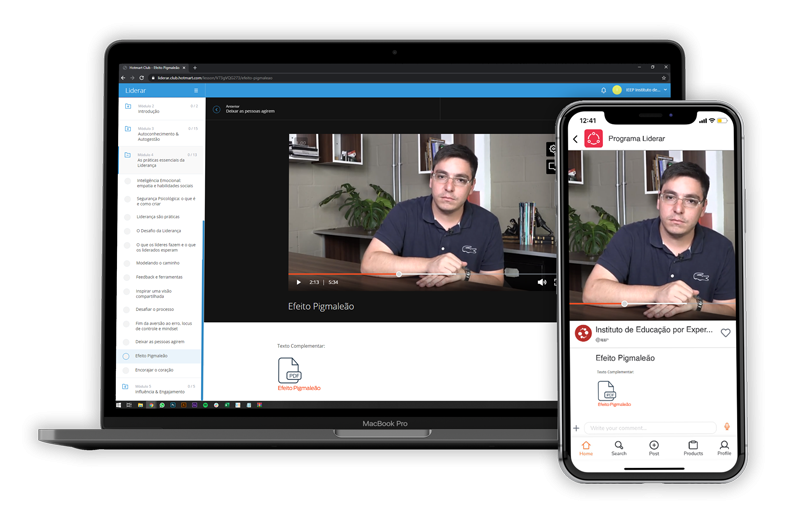Click Deixar as pessoas agirem previous-lesson link
This screenshot has height=523, width=800.
click(250, 111)
